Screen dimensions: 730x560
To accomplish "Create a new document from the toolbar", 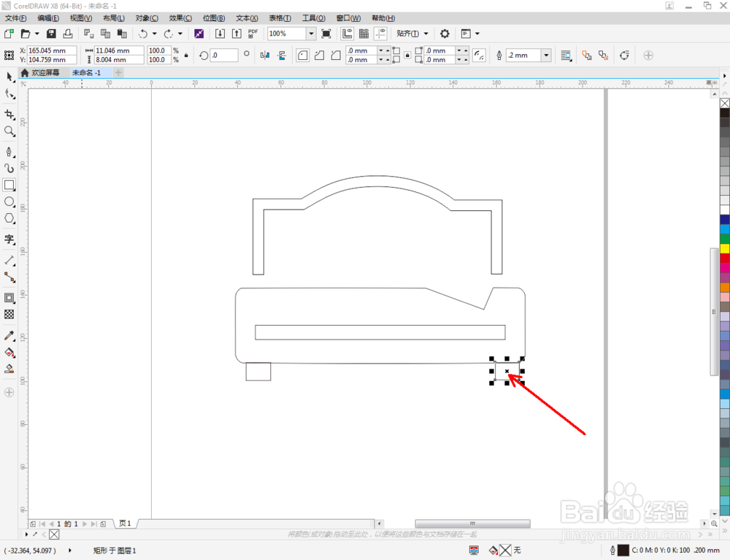I will [8, 34].
